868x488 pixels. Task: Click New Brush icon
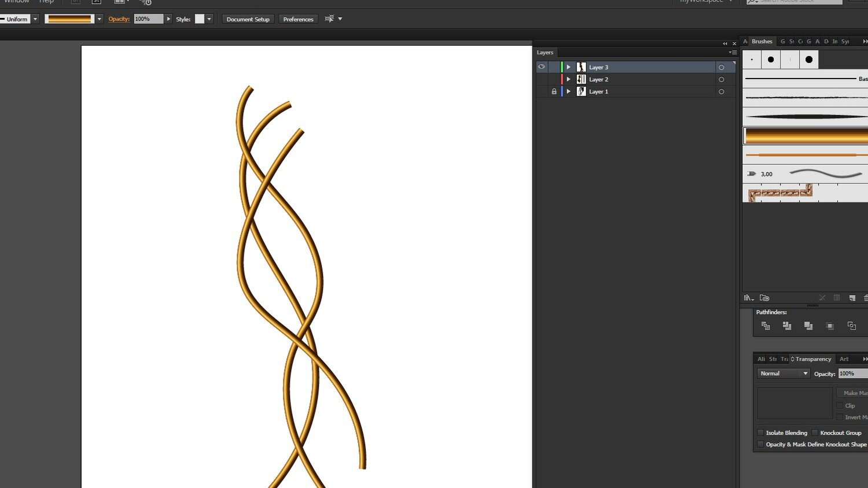852,298
